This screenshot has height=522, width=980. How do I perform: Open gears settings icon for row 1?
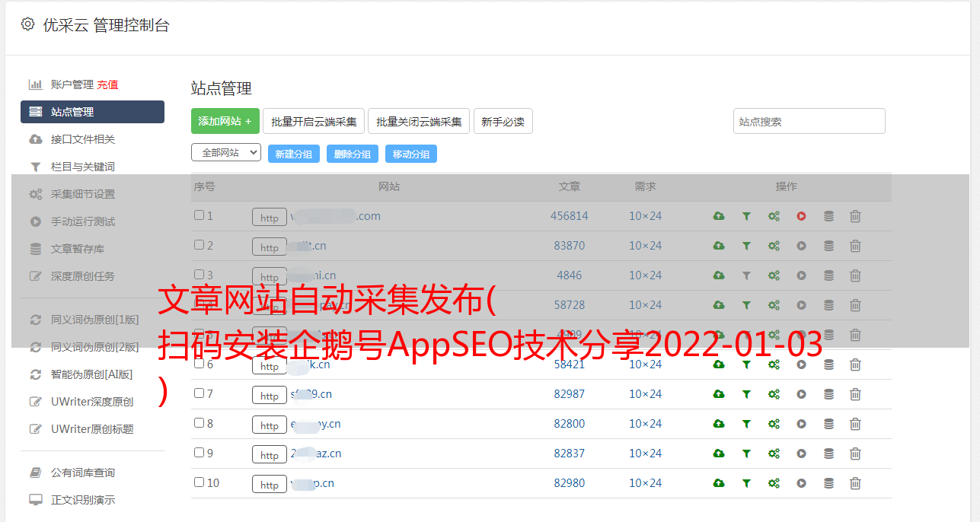tap(774, 216)
